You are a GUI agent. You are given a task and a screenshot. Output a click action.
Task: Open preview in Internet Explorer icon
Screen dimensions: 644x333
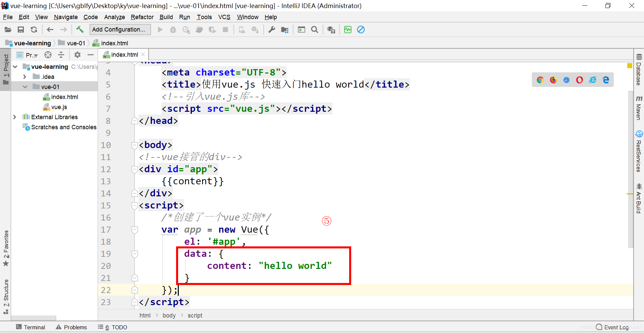[x=593, y=80]
